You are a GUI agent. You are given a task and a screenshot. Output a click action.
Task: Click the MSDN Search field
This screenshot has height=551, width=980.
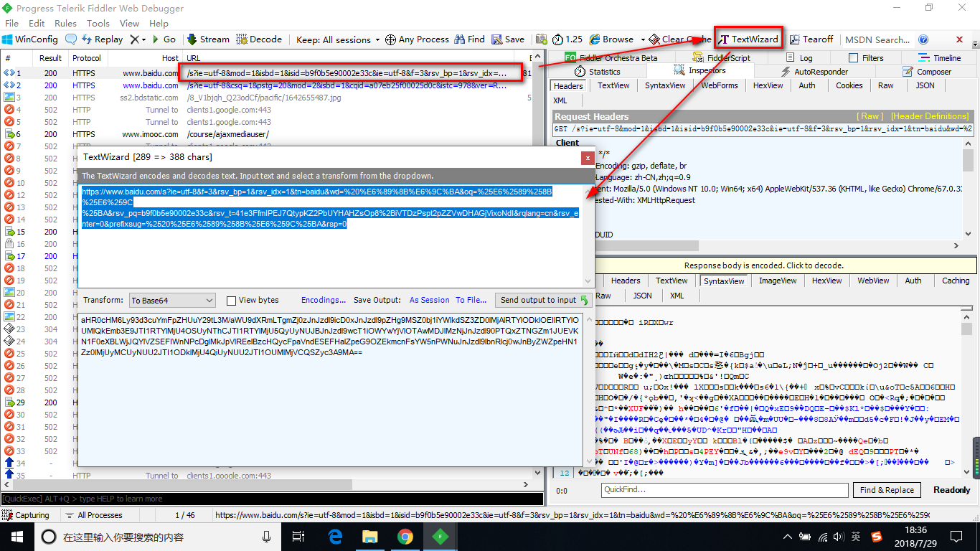(x=877, y=39)
